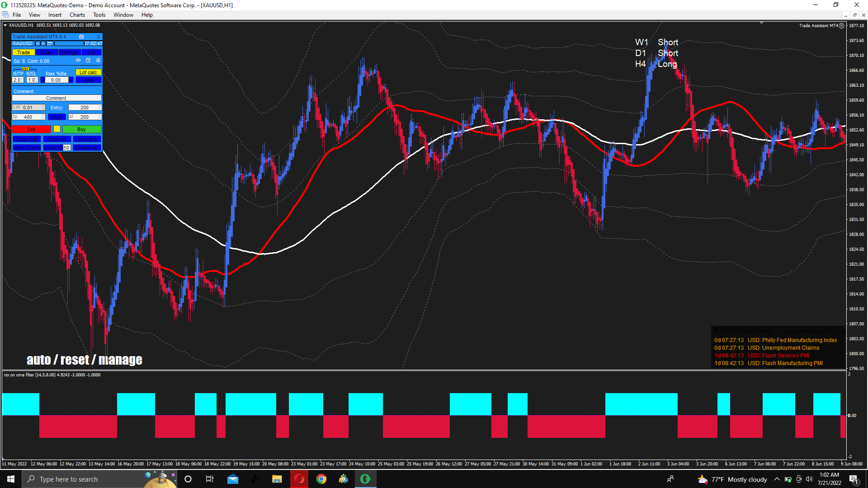The width and height of the screenshot is (868, 488).
Task: Expand the XAUUSD,H1 chart title triangle
Action: [x=5, y=25]
